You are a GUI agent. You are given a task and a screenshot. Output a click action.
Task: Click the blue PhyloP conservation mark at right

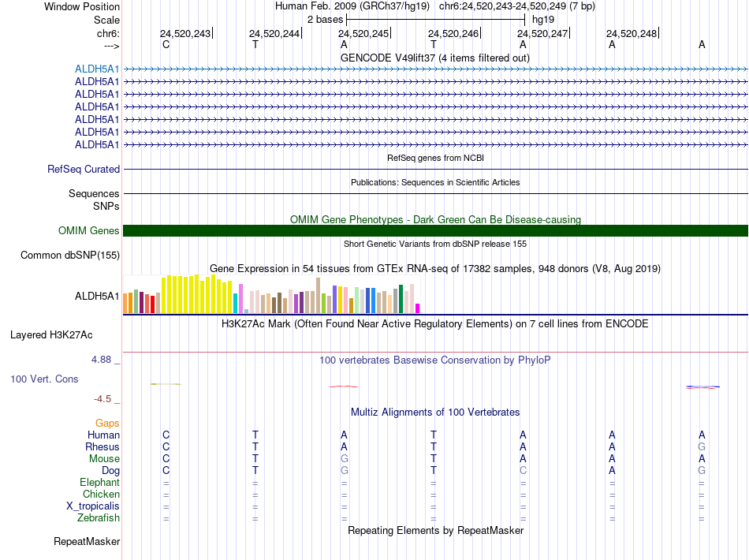pos(702,386)
